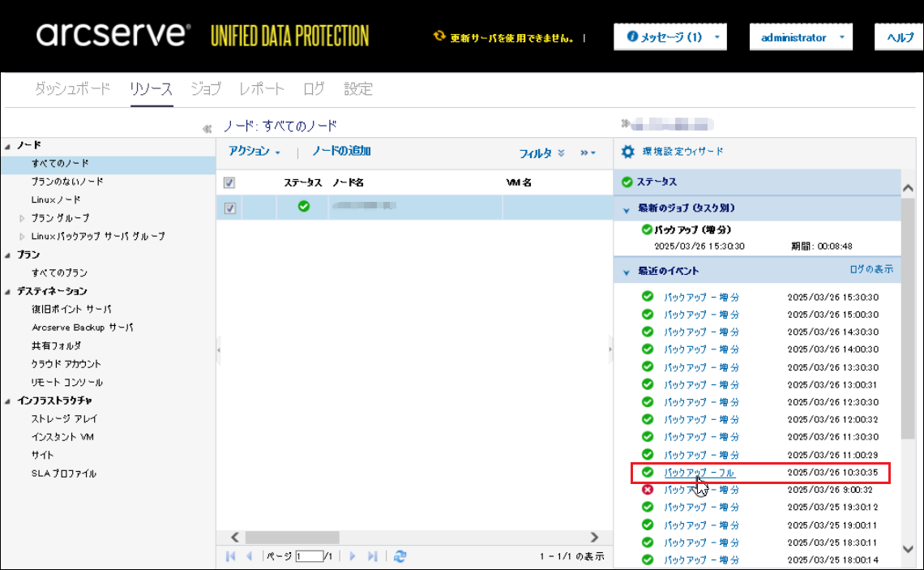Open バックアップ - フル event link at 10:30:35

click(x=699, y=473)
